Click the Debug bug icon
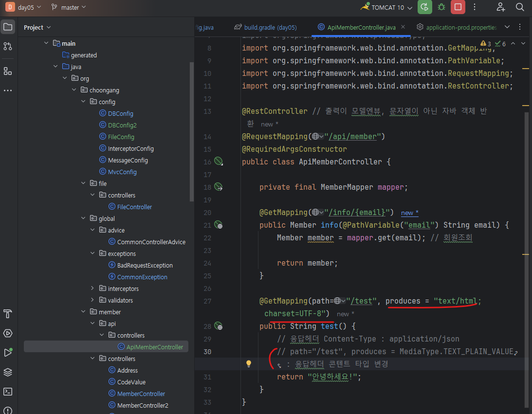532x414 pixels. click(x=441, y=7)
